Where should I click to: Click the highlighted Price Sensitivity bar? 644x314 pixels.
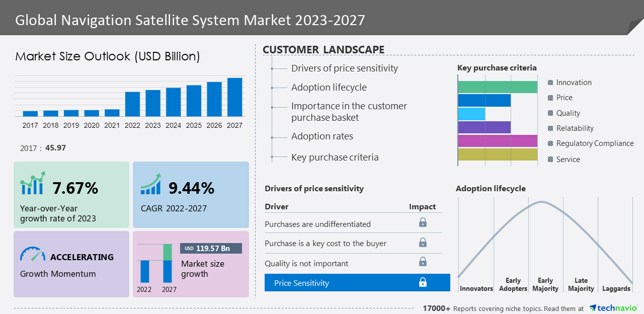click(357, 283)
